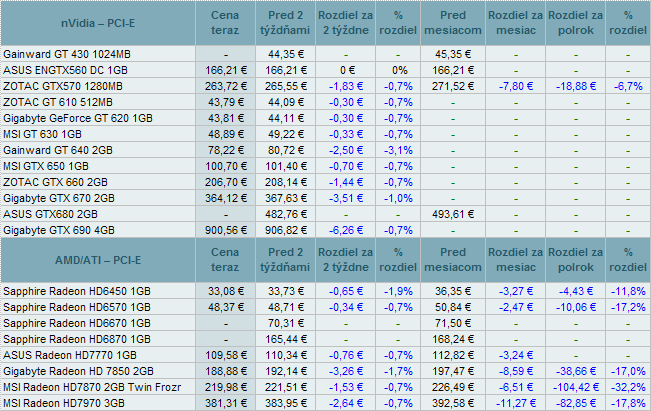Select MSI Radeon HD7870 2GB Twin Frozr

(x=92, y=387)
